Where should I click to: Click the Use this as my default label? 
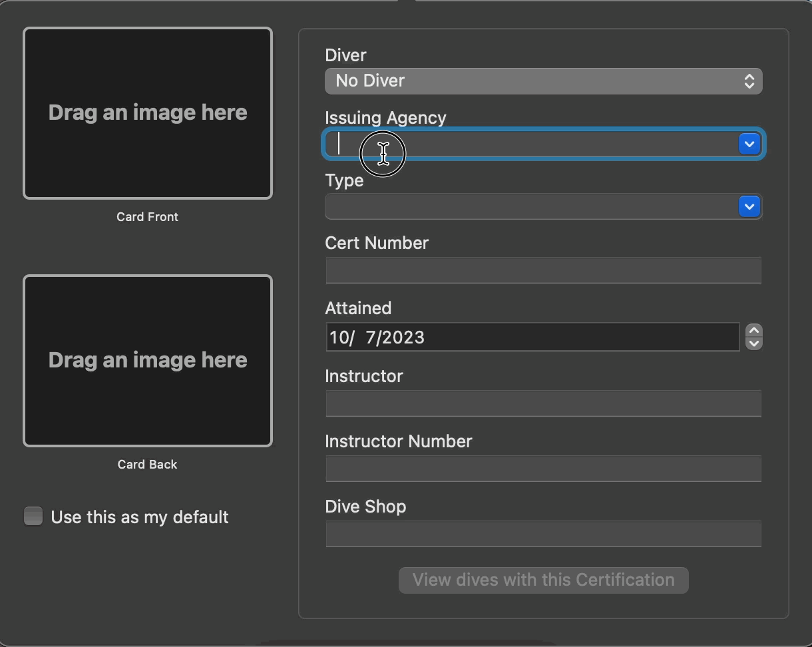140,517
